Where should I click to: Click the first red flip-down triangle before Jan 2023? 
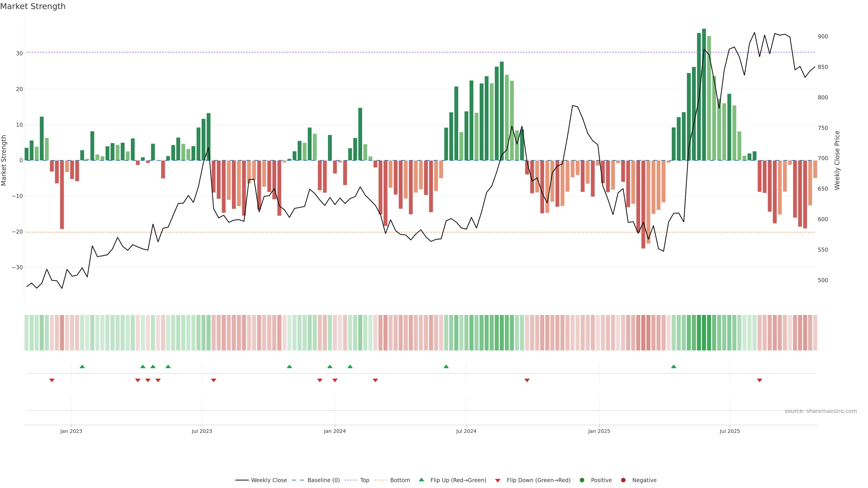[x=52, y=380]
